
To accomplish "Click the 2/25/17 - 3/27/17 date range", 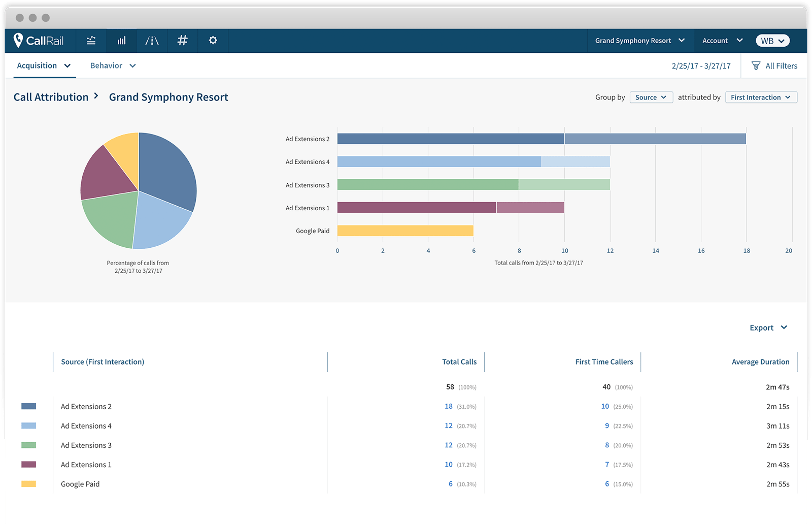I will coord(701,66).
